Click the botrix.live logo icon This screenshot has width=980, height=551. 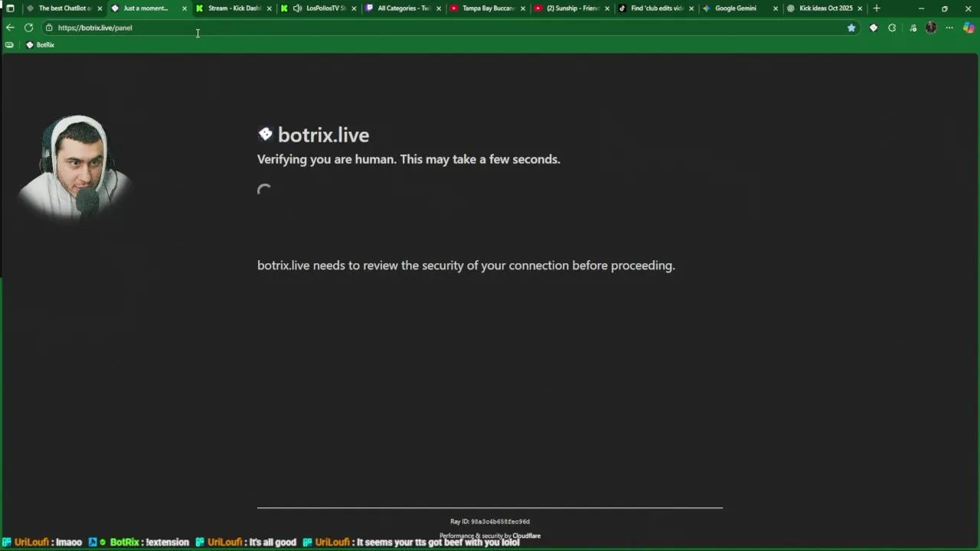pyautogui.click(x=265, y=134)
